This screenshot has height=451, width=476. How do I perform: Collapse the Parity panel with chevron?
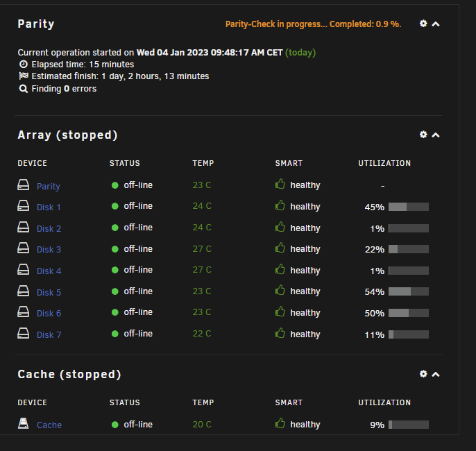pos(436,24)
